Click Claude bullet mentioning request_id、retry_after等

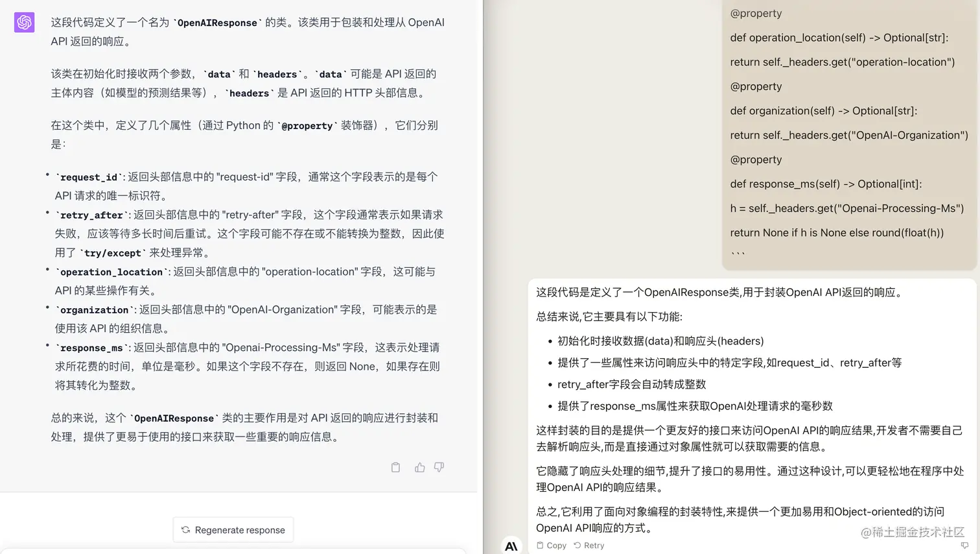click(x=729, y=363)
